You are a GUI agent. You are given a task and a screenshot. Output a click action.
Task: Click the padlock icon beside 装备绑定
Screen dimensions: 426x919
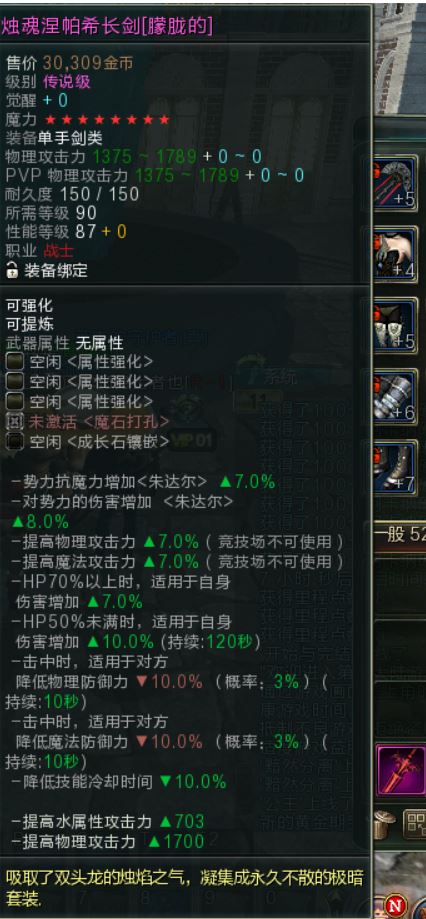pyautogui.click(x=12, y=270)
